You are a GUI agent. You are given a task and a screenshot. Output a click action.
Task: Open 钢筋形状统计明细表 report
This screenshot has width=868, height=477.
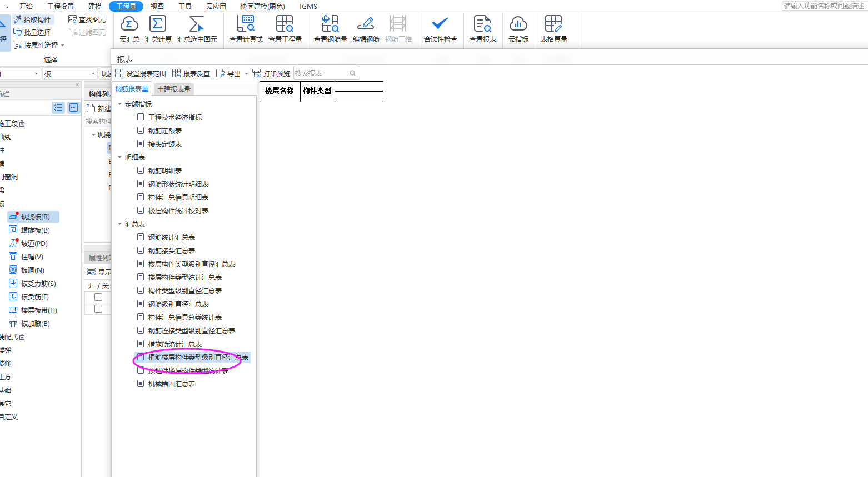(x=178, y=184)
